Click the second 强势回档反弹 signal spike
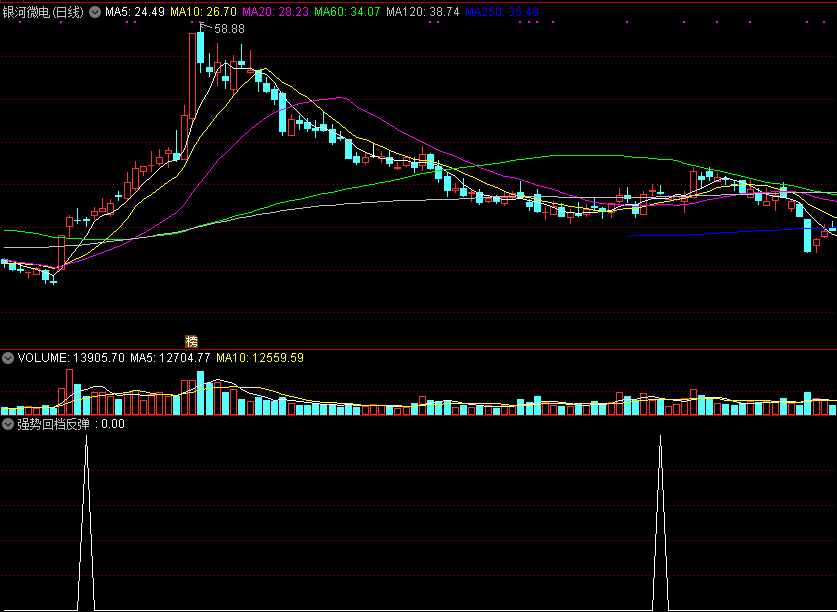The image size is (837, 612). coord(660,523)
